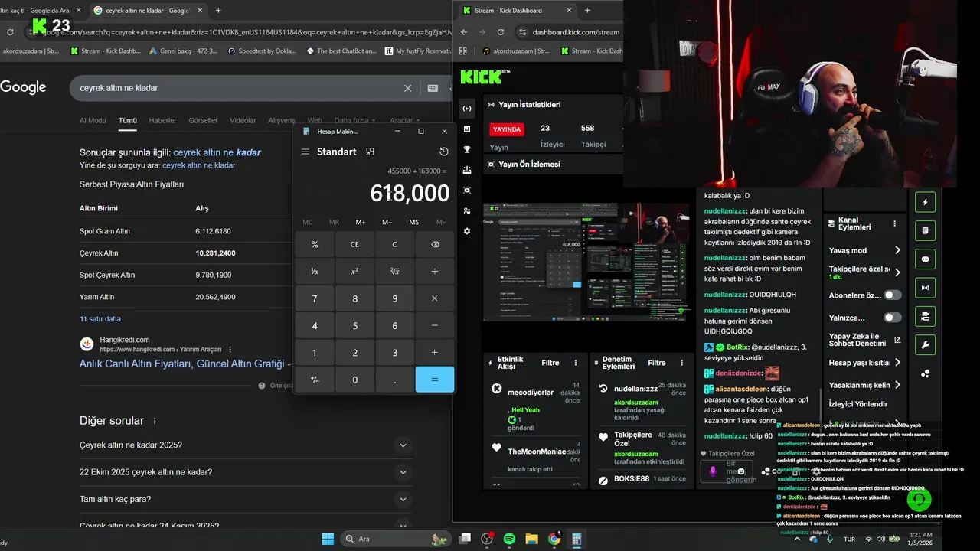Screen dimensions: 980x551
Task: Select the Videolar tab in Google results
Action: pos(243,120)
